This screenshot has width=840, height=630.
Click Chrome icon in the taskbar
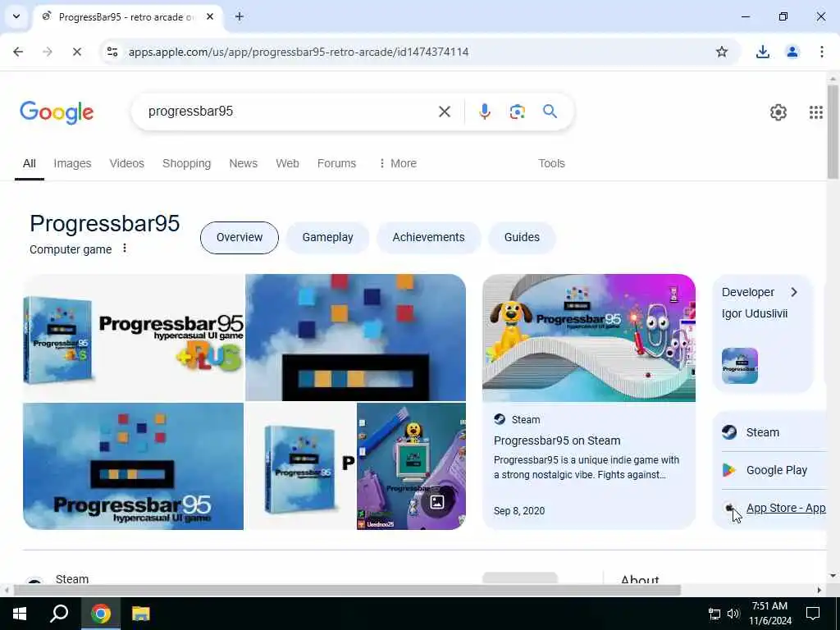click(x=100, y=614)
